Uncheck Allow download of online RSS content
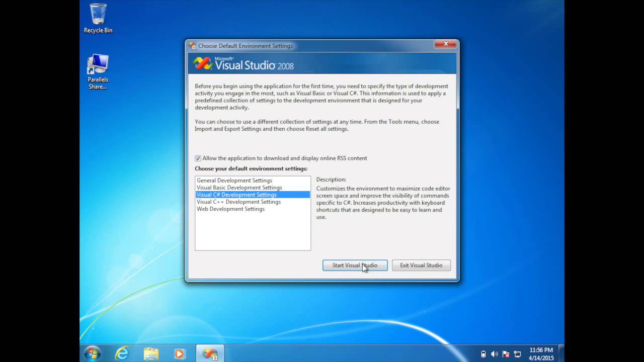 click(198, 158)
